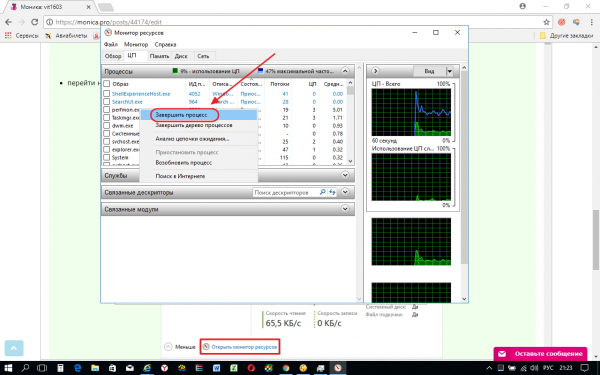The height and width of the screenshot is (375, 600).
Task: Collapse graphs pane with the arrow button
Action: click(375, 71)
